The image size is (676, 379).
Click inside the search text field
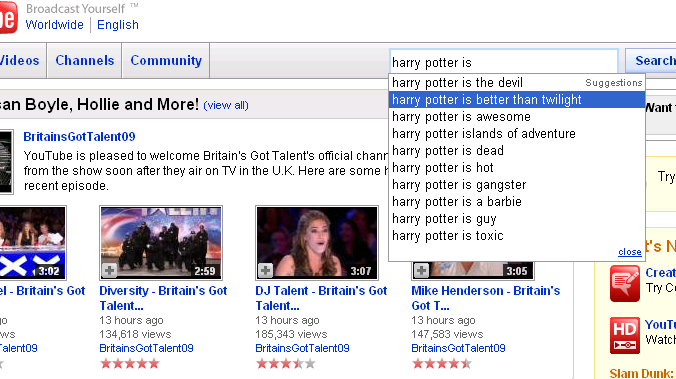point(504,62)
